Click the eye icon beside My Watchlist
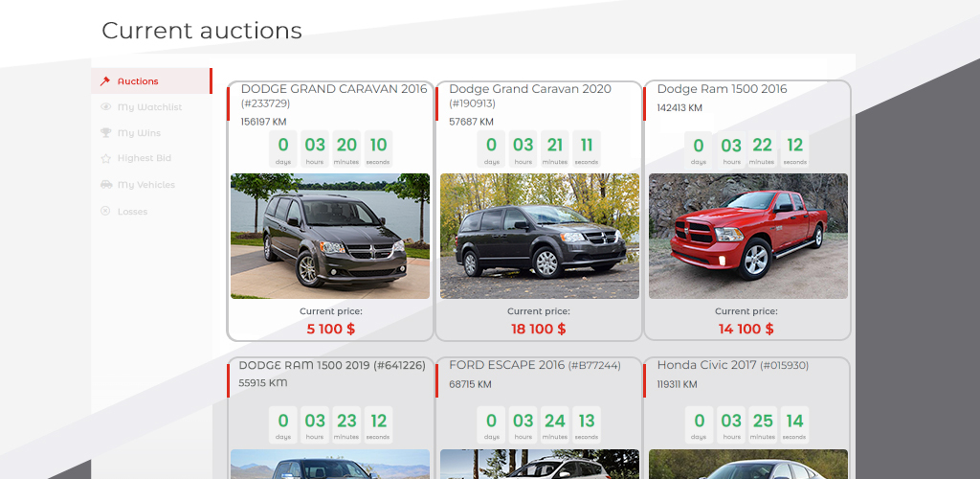This screenshot has height=479, width=980. 105,107
